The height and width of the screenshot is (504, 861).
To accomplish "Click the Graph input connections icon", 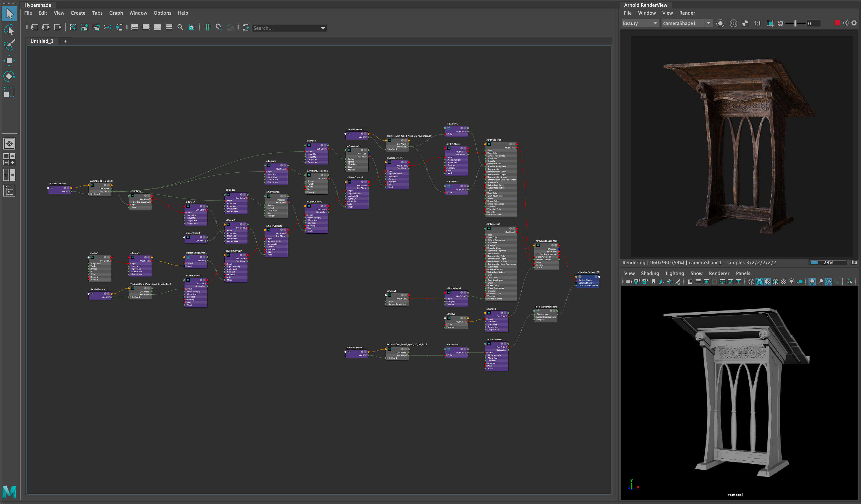I will click(x=35, y=27).
